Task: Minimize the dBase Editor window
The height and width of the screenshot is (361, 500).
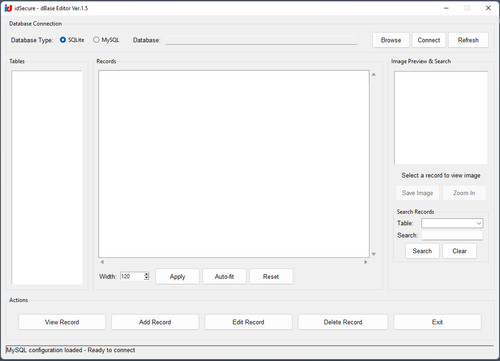Action: pyautogui.click(x=446, y=8)
